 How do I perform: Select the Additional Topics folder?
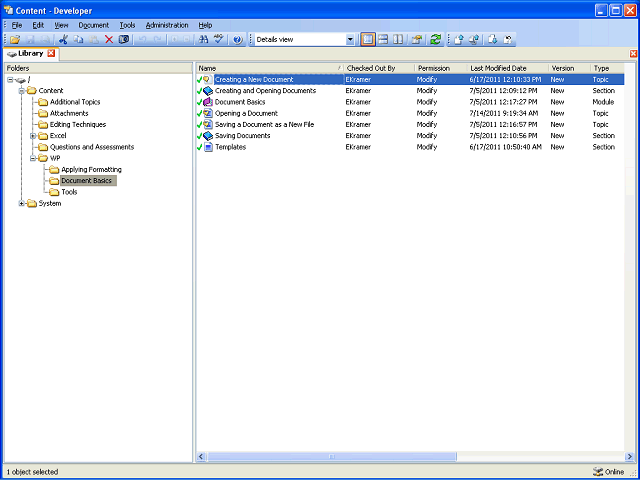coord(75,102)
